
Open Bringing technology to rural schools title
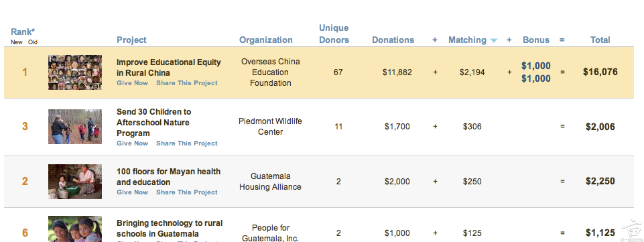[x=170, y=229]
